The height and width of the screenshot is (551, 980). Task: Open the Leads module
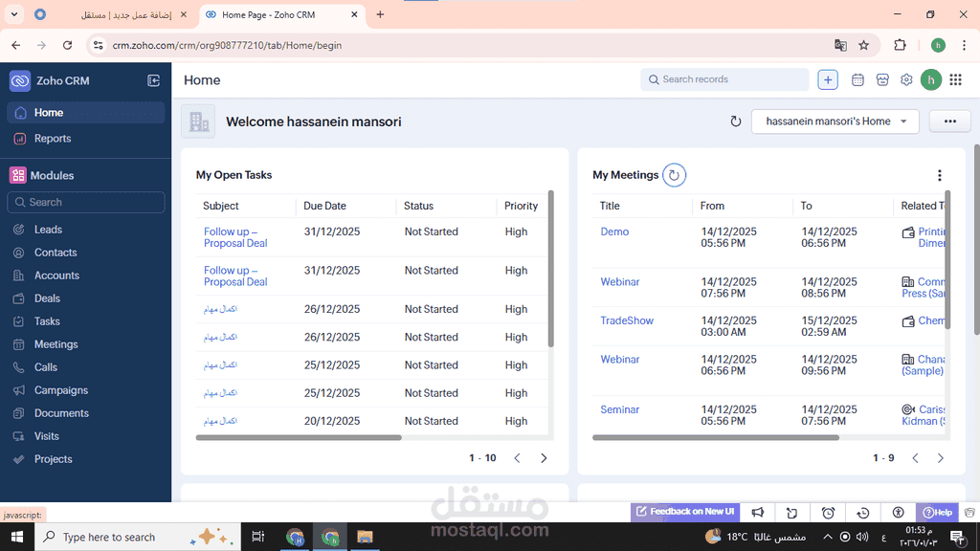click(48, 230)
